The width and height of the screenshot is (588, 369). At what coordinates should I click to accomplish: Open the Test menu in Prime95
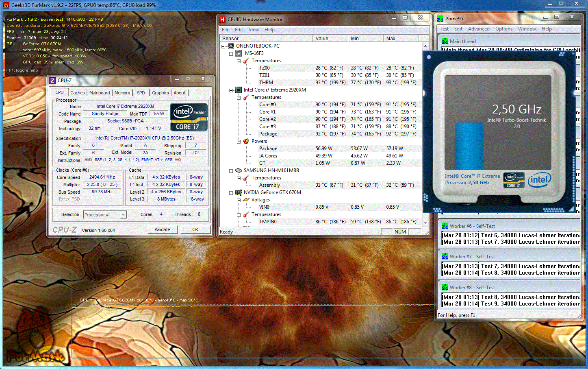click(x=444, y=29)
